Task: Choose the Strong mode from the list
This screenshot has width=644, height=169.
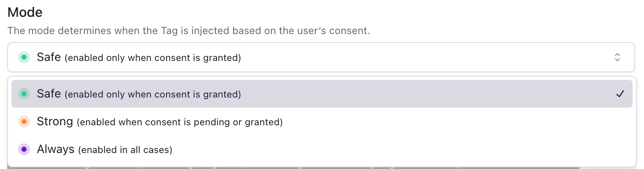Action: (322, 122)
